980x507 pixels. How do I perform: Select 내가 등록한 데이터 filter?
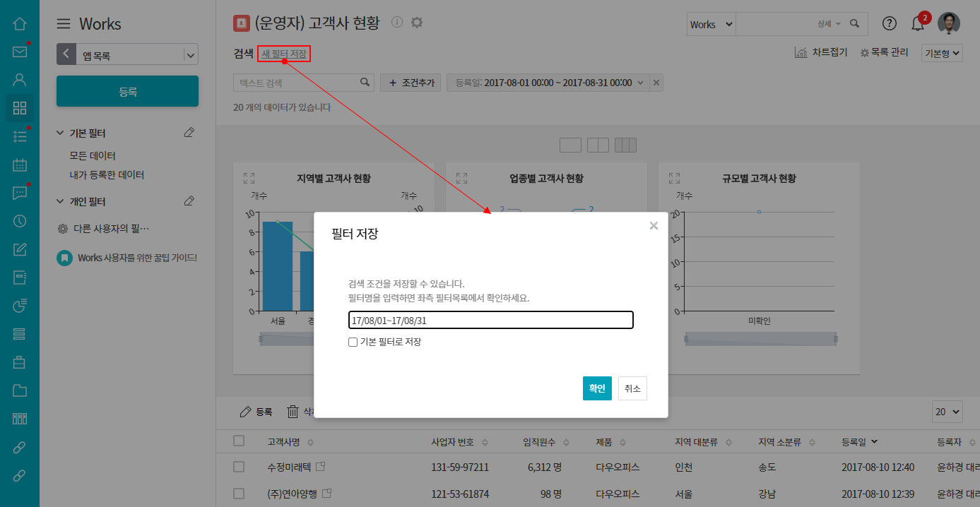click(x=107, y=174)
